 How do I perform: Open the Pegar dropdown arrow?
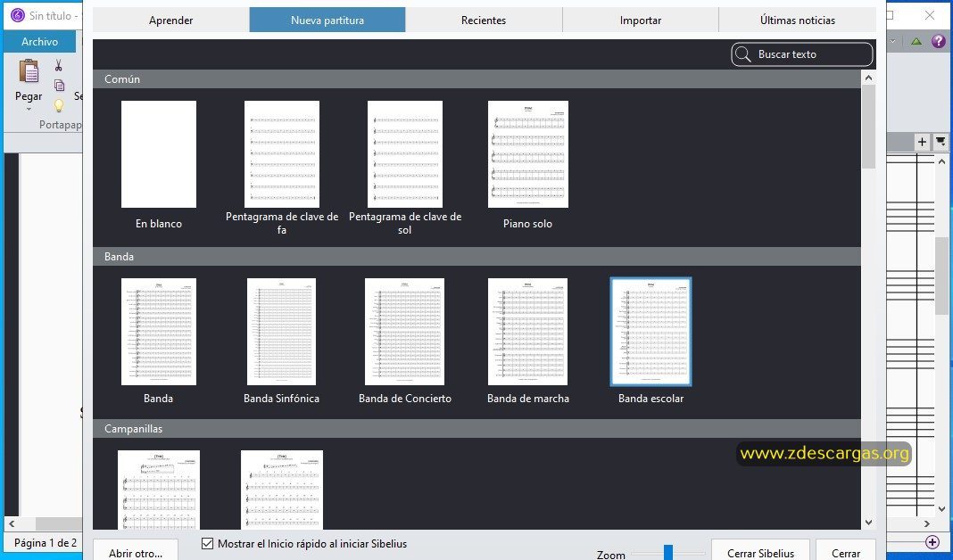29,110
